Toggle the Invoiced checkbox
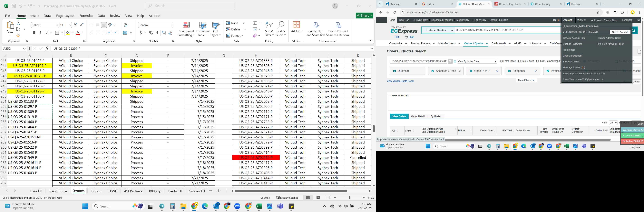The image size is (644, 212). (548, 71)
